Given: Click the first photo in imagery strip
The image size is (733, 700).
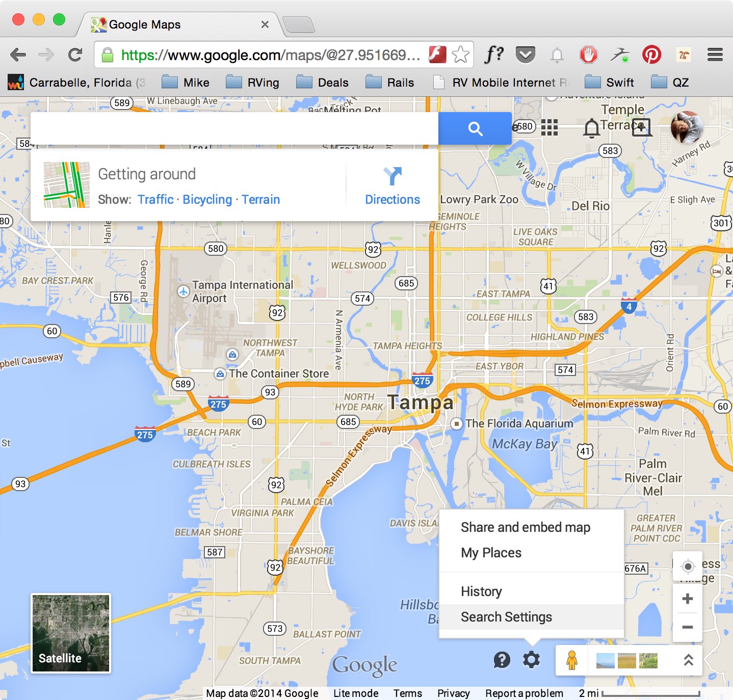Looking at the screenshot, I should pos(605,661).
